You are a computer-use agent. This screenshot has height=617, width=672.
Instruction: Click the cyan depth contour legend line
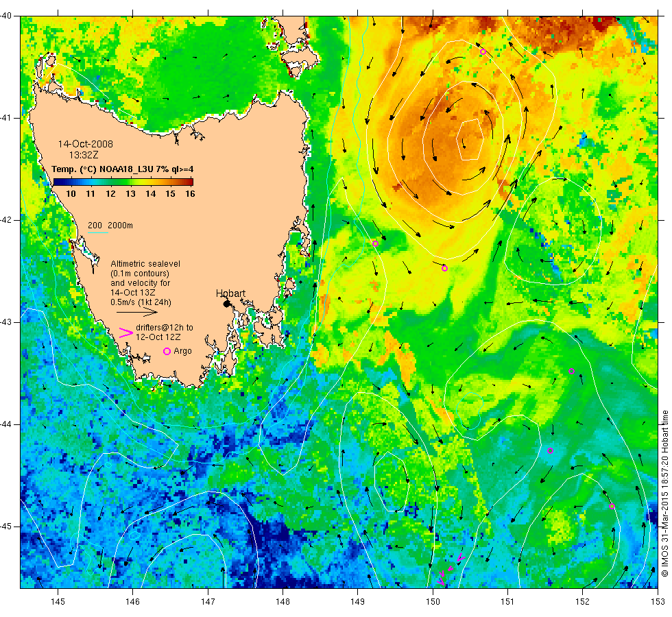pos(97,232)
